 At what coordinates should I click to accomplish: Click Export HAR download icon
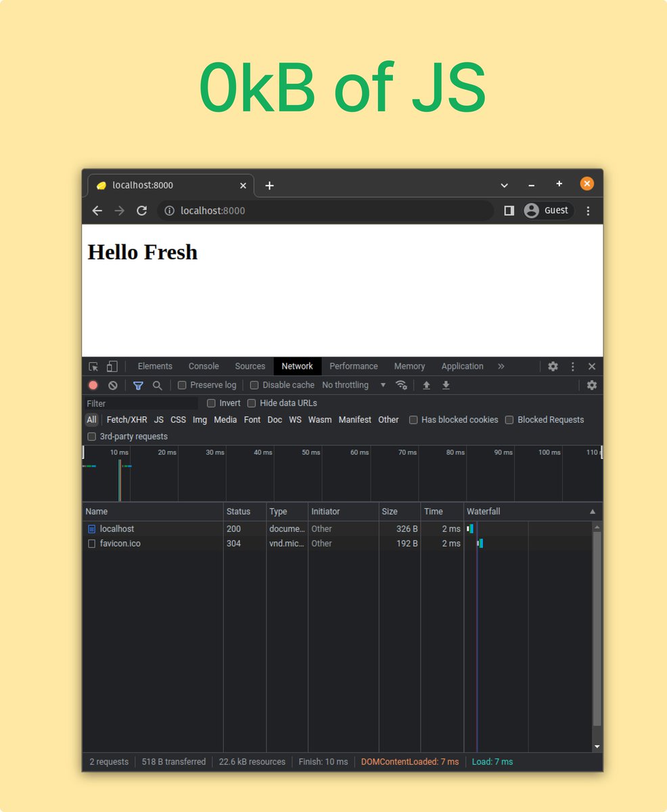tap(446, 385)
